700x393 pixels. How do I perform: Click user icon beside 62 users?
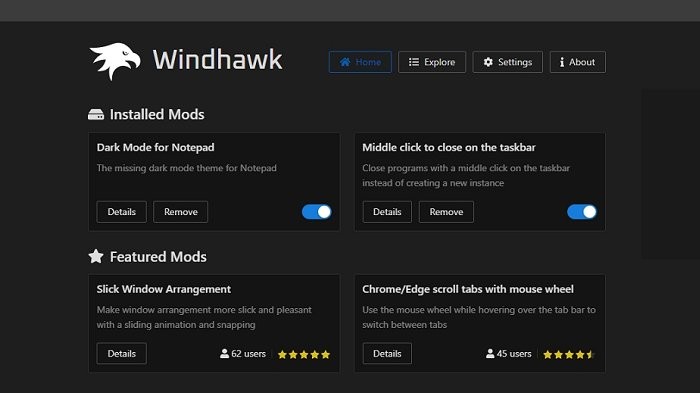coord(224,354)
